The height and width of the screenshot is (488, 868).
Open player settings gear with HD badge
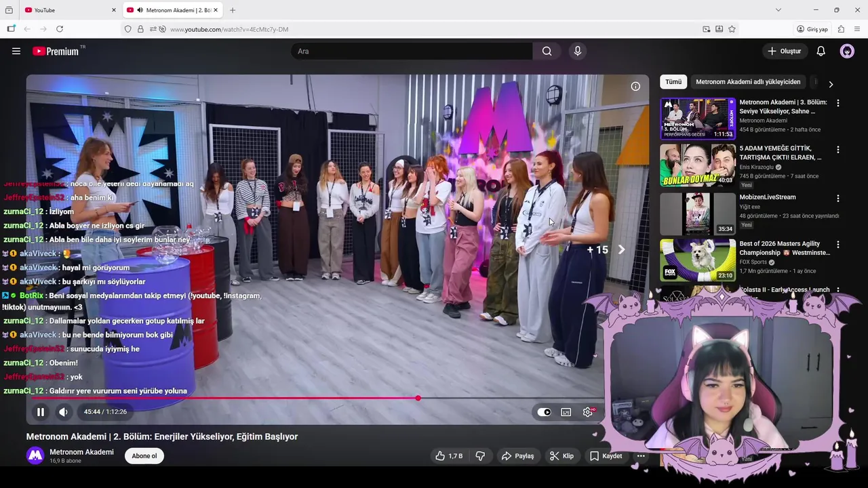coord(589,411)
